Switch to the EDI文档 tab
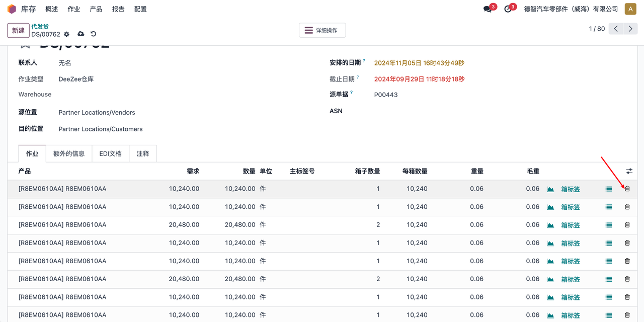Viewport: 644px width, 322px height. pos(110,153)
